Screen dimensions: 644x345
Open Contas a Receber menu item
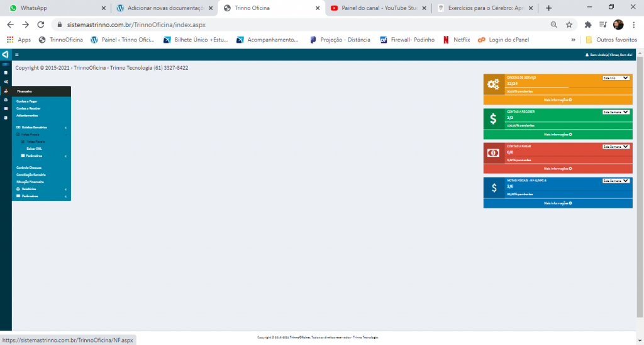(28, 108)
